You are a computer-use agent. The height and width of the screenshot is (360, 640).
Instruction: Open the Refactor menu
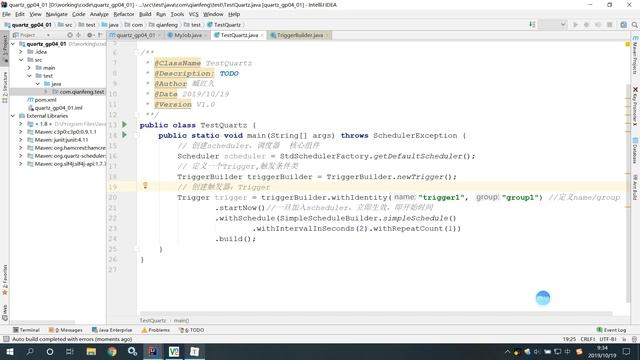pos(124,14)
